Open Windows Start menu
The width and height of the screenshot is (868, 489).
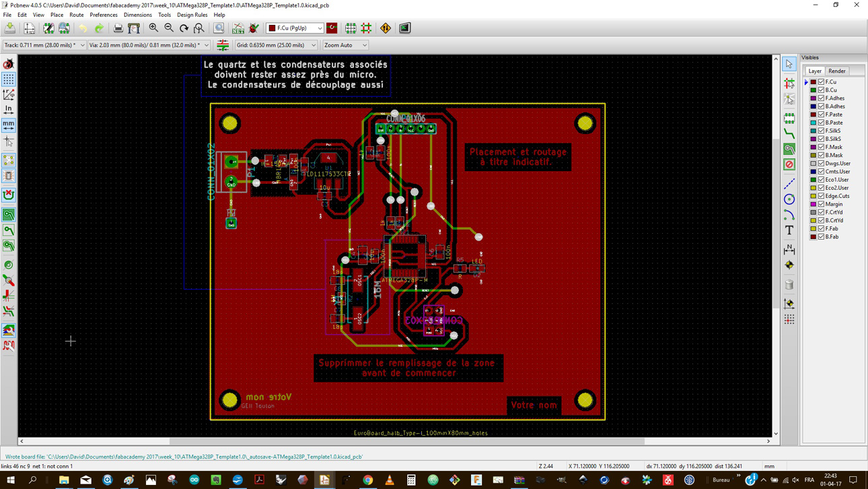11,480
